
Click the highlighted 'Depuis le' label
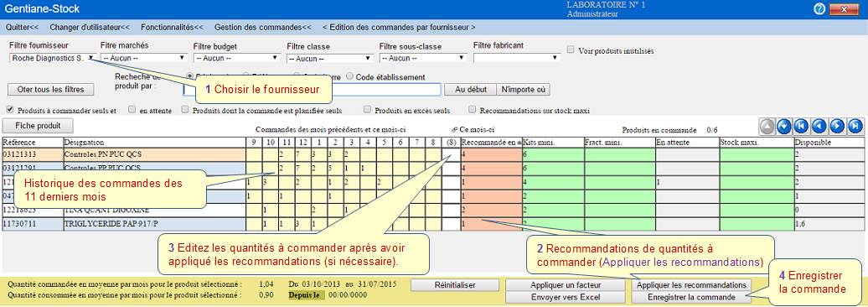(x=305, y=295)
